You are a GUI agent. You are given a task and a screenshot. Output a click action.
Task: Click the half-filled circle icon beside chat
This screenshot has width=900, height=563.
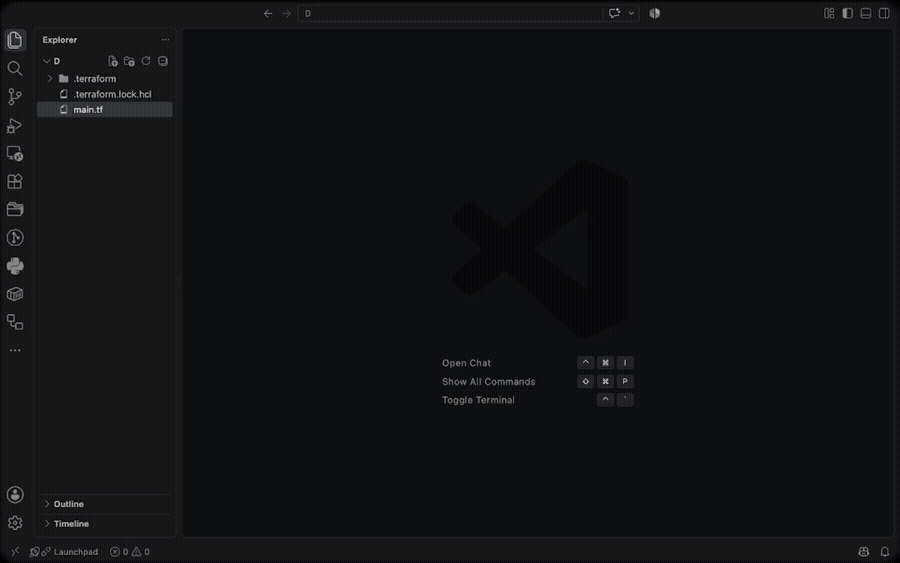point(654,13)
